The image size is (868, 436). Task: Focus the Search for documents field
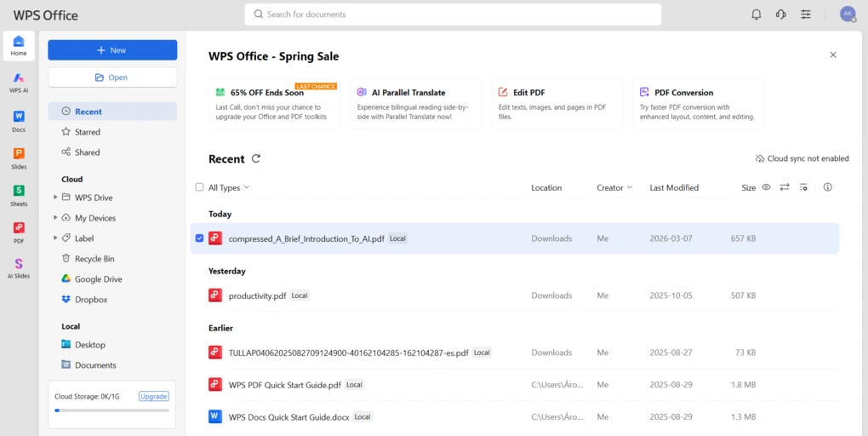click(x=453, y=14)
